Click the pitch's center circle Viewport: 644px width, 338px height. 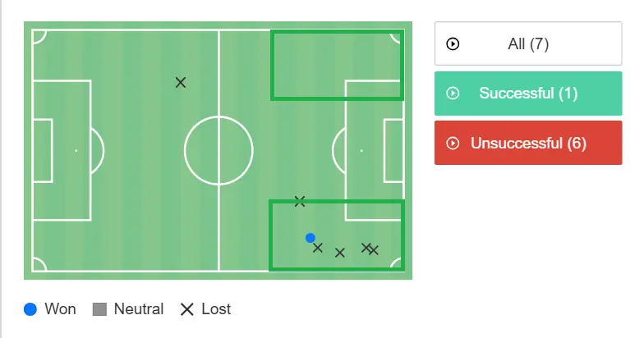coord(218,151)
